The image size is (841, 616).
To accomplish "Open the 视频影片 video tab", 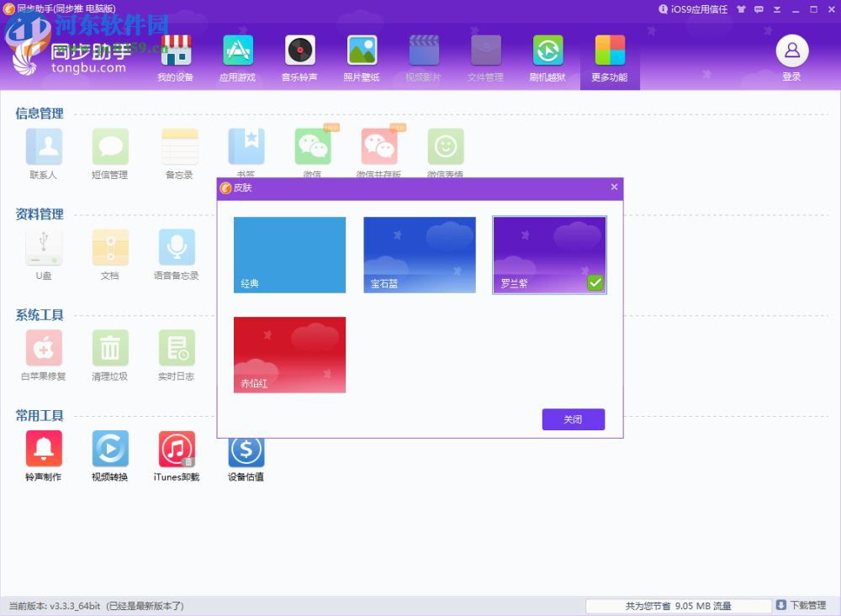I will (424, 58).
